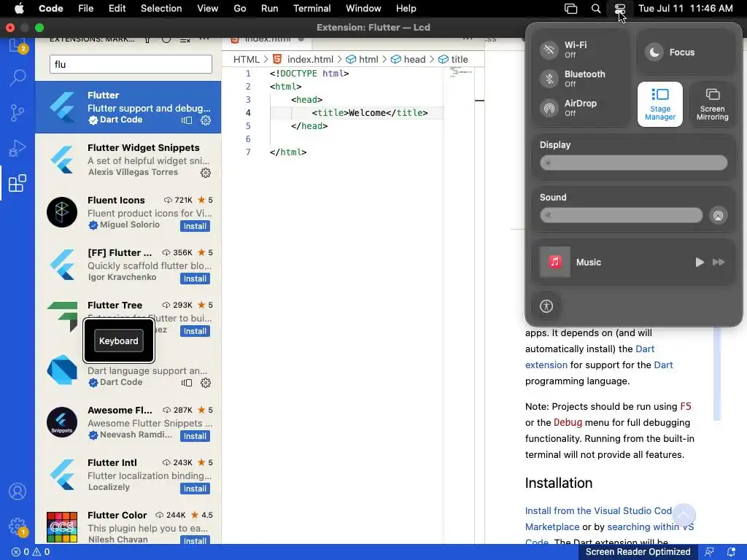Open the File menu
The height and width of the screenshot is (560, 747).
pos(86,9)
